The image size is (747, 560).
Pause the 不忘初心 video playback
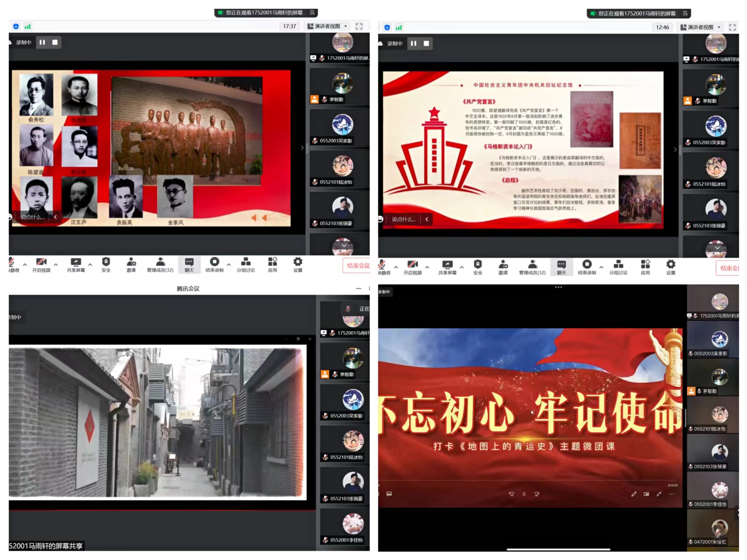524,494
